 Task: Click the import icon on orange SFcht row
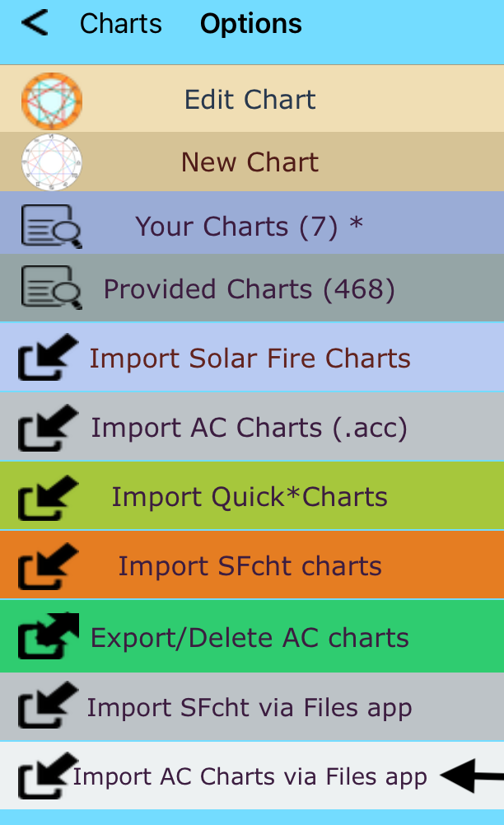pos(48,566)
